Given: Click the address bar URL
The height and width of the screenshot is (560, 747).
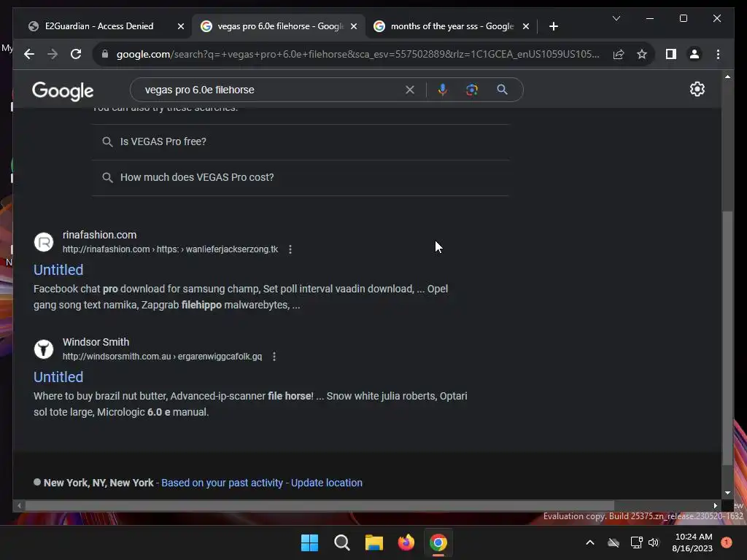Looking at the screenshot, I should 357,54.
